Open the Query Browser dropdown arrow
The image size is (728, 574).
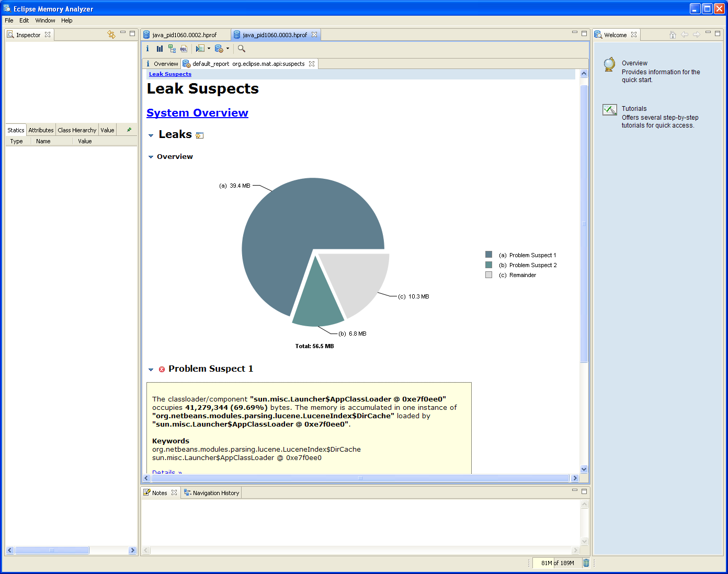coord(209,49)
